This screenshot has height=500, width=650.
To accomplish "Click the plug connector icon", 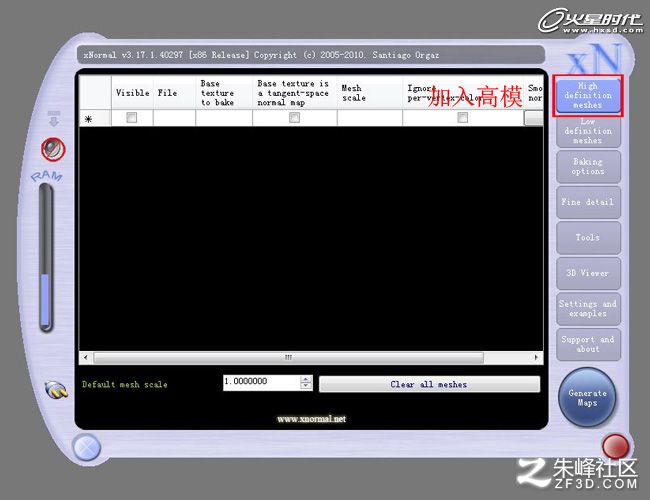I will (56, 390).
